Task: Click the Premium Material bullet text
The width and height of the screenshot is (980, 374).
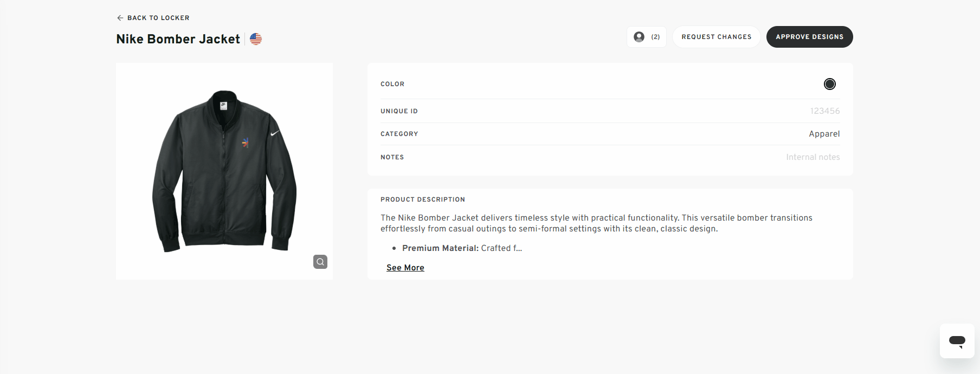Action: tap(462, 248)
